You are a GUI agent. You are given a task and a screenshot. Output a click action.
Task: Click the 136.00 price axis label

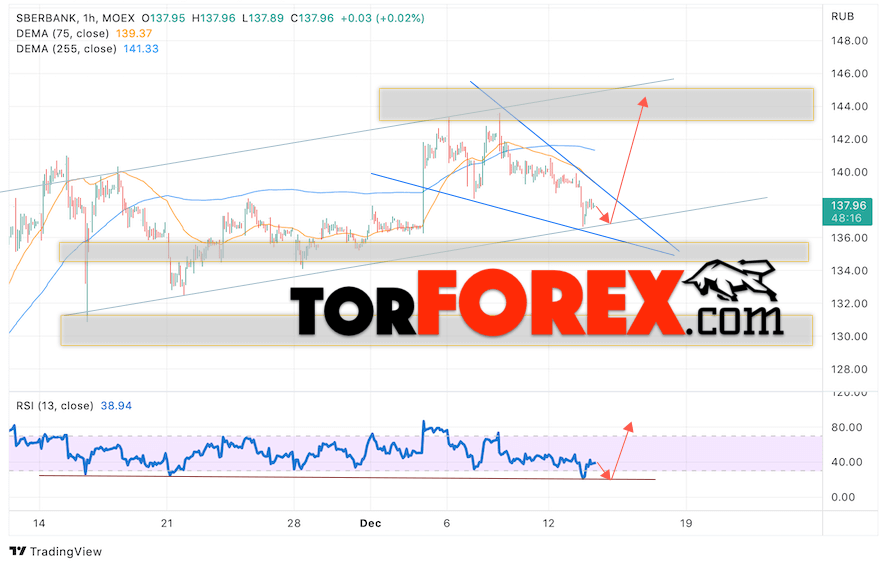(x=849, y=238)
